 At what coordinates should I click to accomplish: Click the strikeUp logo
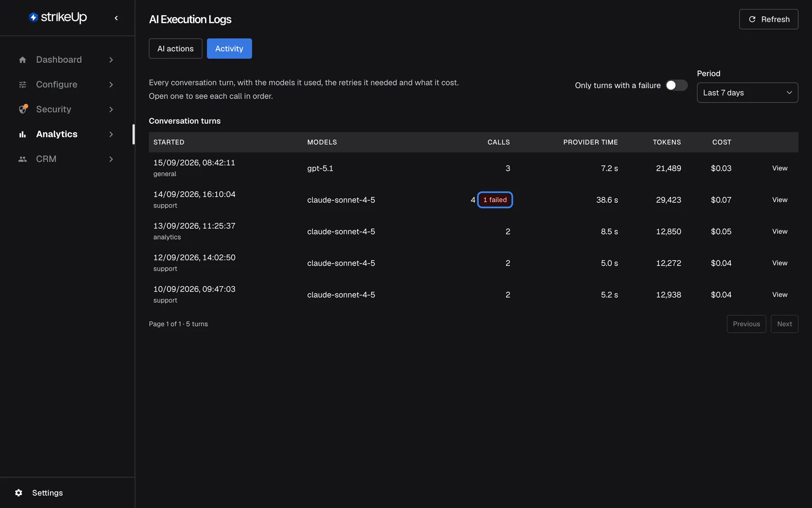[58, 18]
